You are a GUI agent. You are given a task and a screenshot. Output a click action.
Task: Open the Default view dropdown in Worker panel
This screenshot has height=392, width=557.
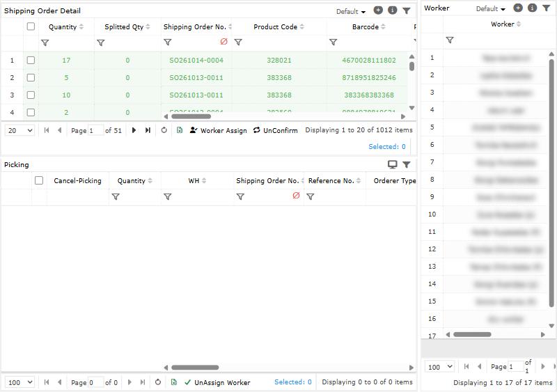[491, 9]
